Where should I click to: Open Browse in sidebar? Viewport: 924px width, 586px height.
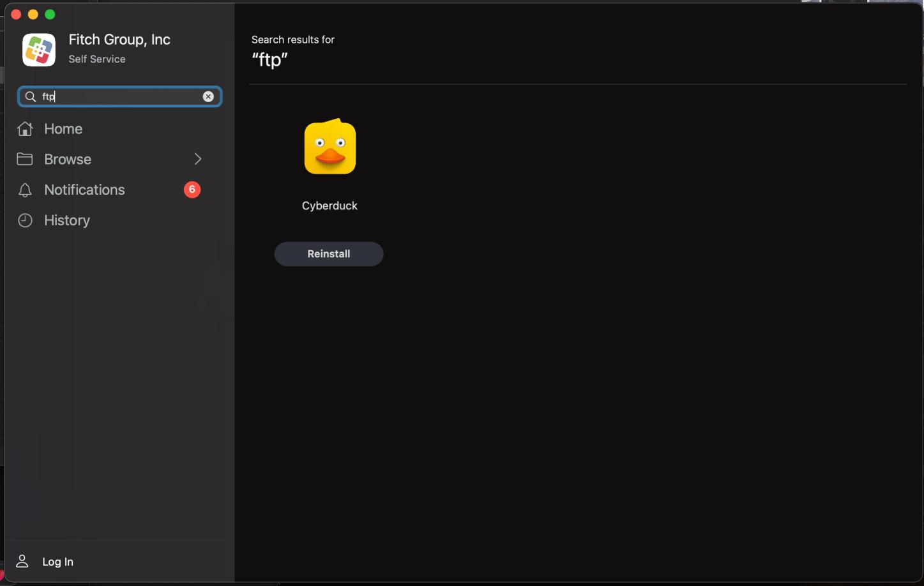click(67, 160)
